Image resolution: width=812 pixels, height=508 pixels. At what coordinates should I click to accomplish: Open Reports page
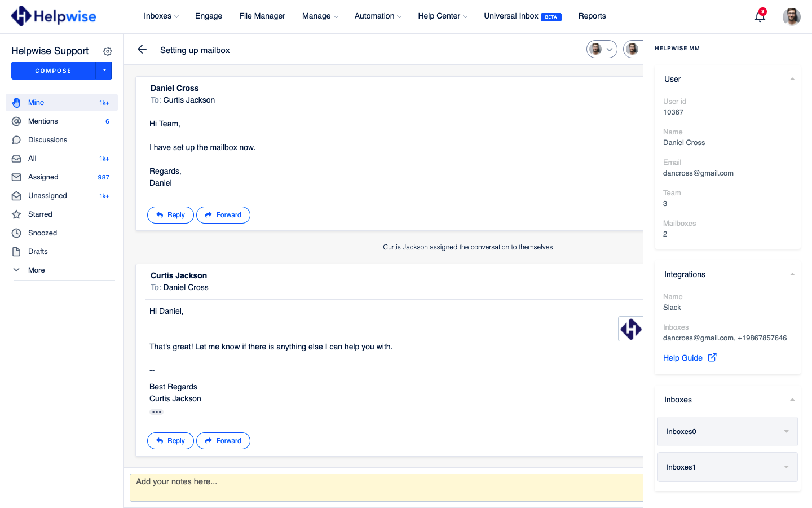[592, 16]
